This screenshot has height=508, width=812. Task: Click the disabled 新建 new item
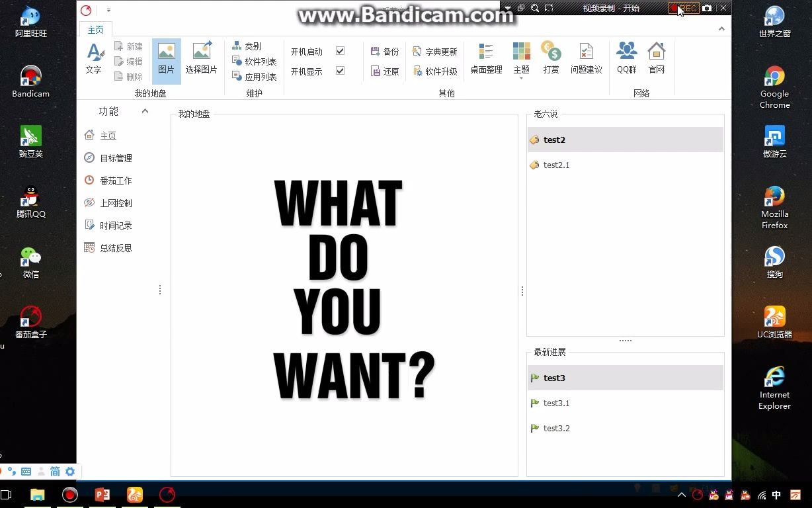128,46
